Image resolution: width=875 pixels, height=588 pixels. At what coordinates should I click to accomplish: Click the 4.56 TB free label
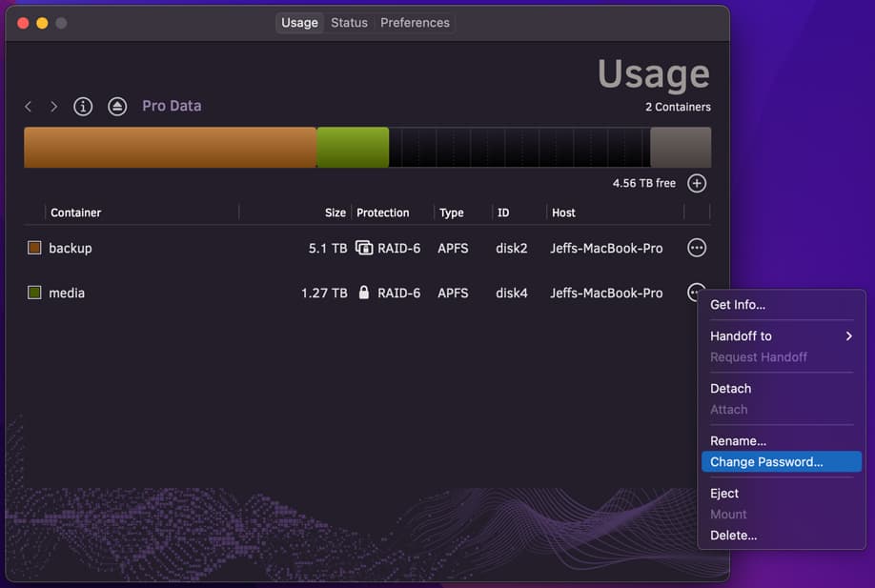click(x=644, y=183)
